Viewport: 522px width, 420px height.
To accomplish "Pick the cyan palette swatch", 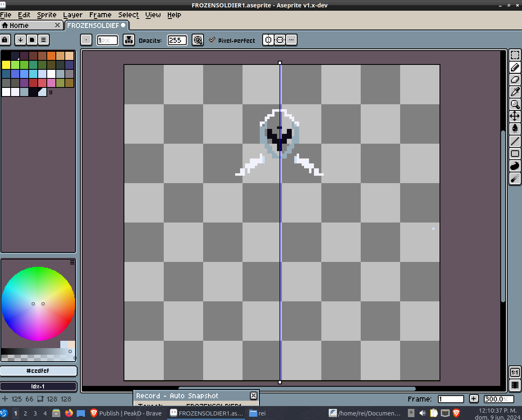I will (33, 73).
